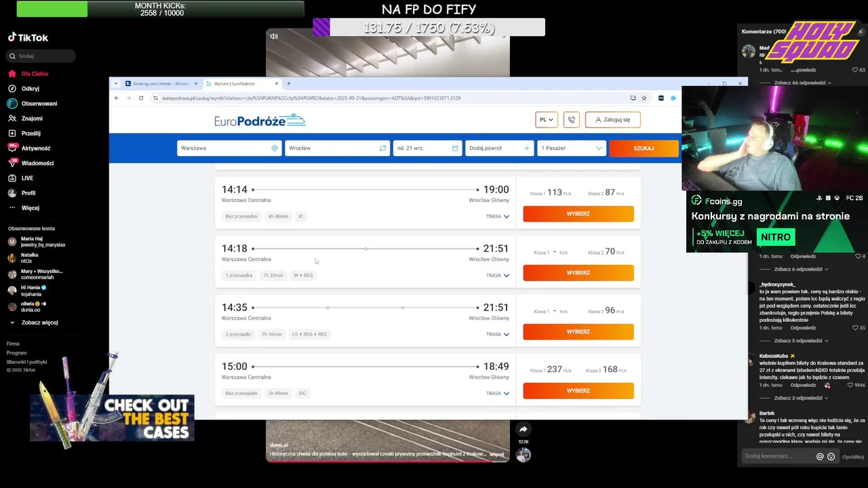Click the Warszawa departure station field

click(x=229, y=148)
